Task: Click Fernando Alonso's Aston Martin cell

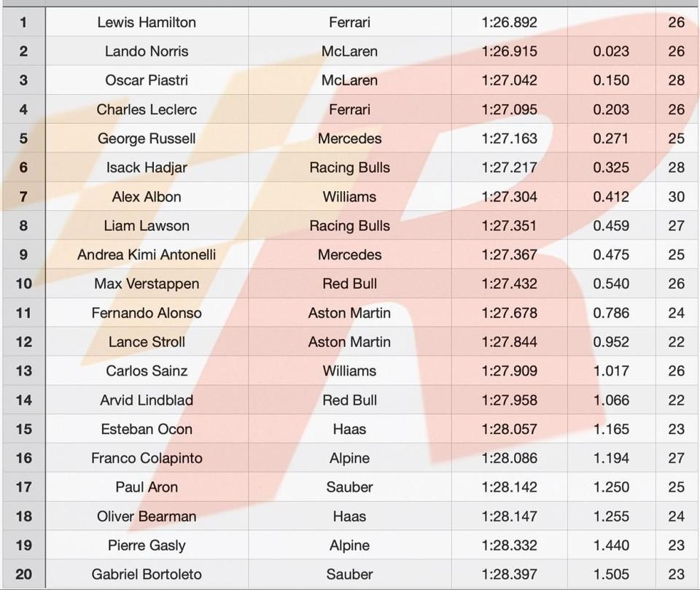Action: pos(349,313)
